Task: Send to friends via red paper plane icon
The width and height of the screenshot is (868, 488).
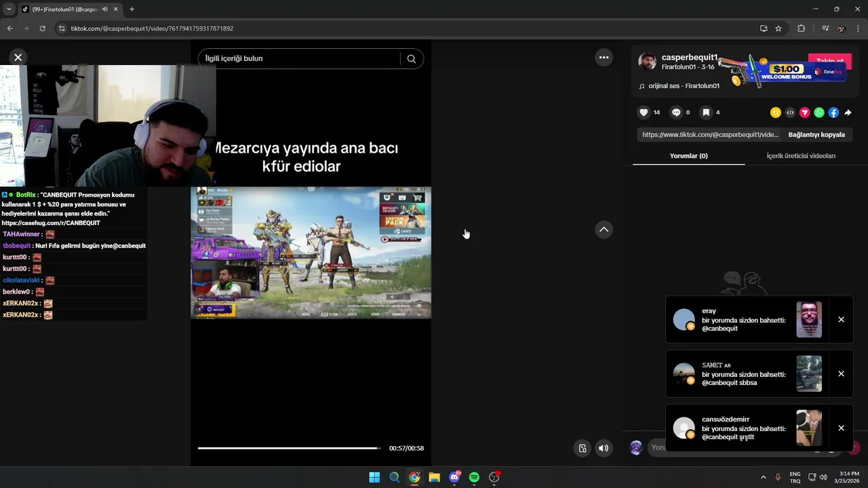Action: coord(805,113)
